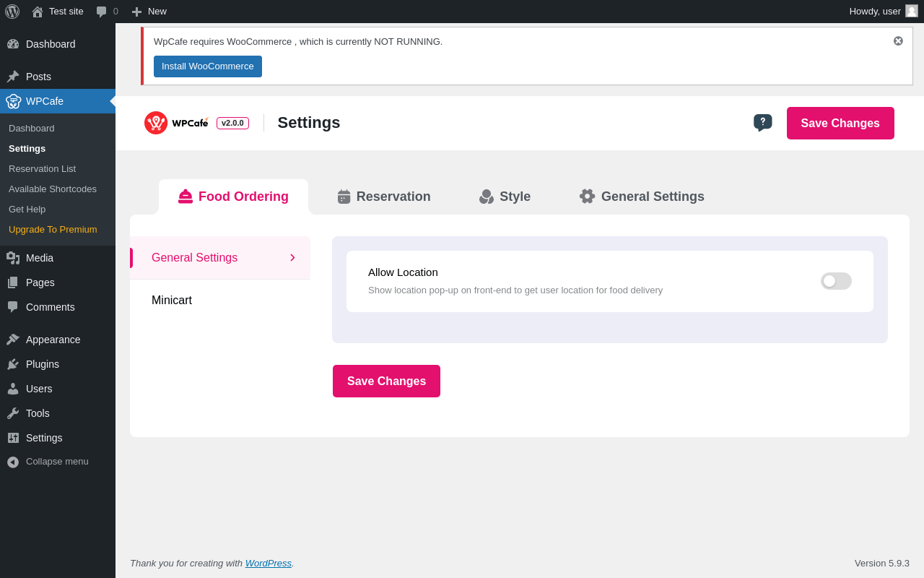Click the top Save Changes button
The height and width of the screenshot is (578, 924).
tap(840, 124)
